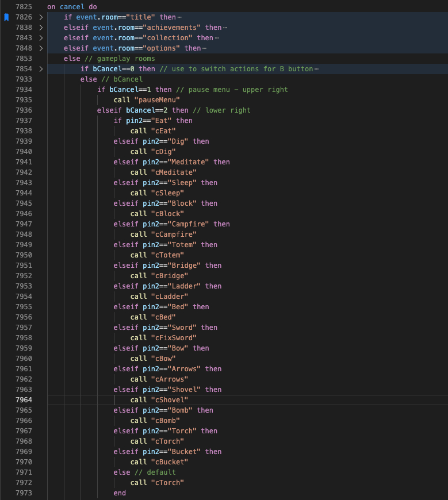
Task: Click line number 7973 in the gutter
Action: point(24,493)
